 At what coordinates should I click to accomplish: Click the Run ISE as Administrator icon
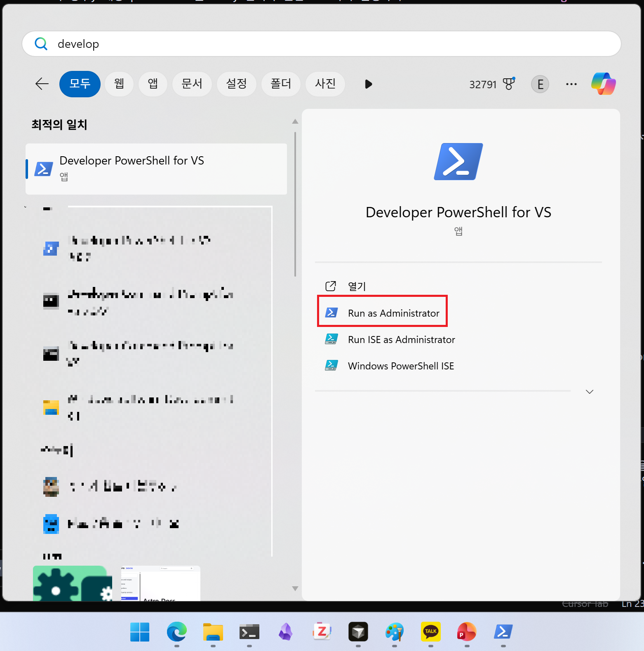[331, 339]
